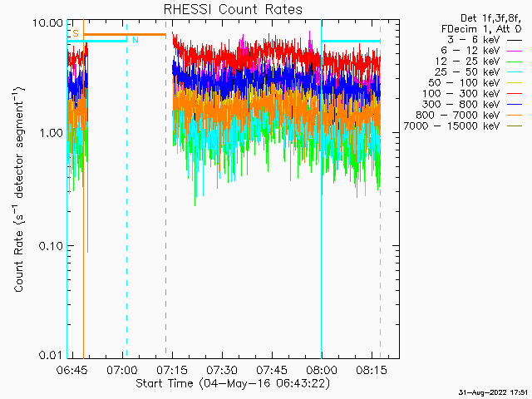This screenshot has width=532, height=399.
Task: Click the 07:15 time axis label
Action: point(172,370)
